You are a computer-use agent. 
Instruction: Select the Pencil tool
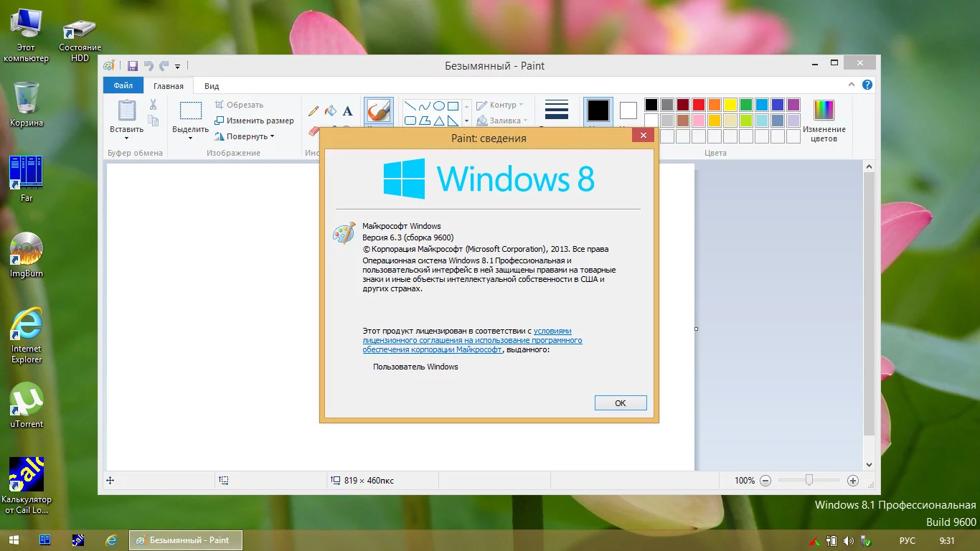coord(314,110)
